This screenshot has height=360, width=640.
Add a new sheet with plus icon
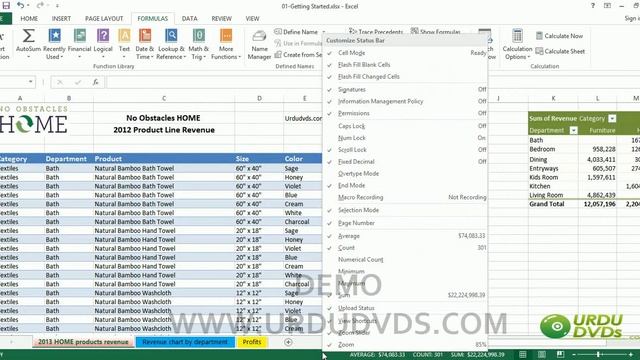288,342
